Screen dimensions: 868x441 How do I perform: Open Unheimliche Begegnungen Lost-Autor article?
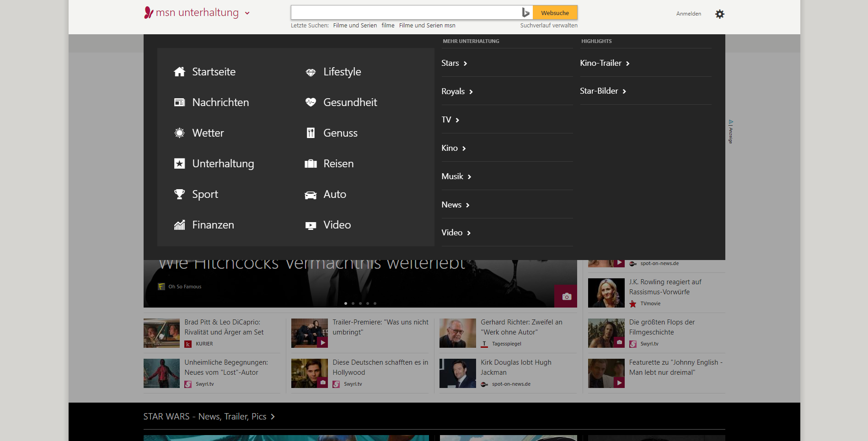coord(226,367)
